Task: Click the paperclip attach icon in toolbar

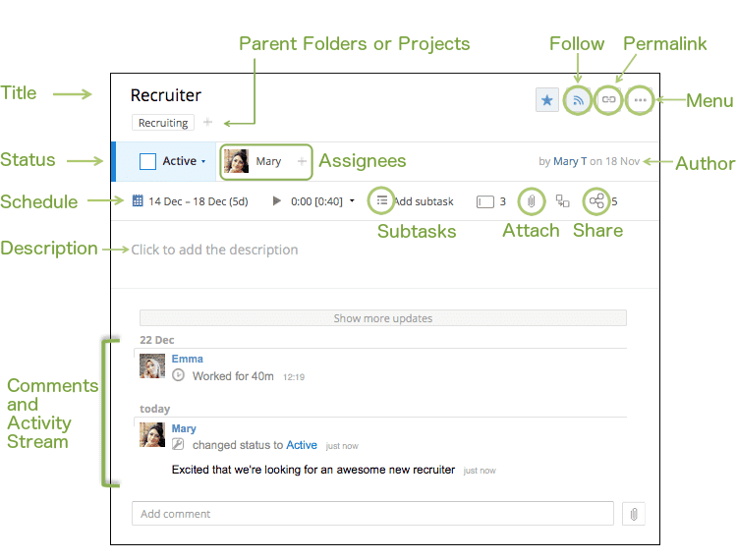Action: [x=531, y=201]
